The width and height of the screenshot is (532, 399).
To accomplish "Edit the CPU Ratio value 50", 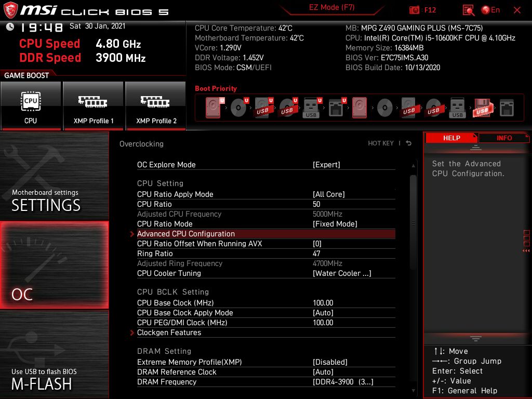I will (266, 204).
